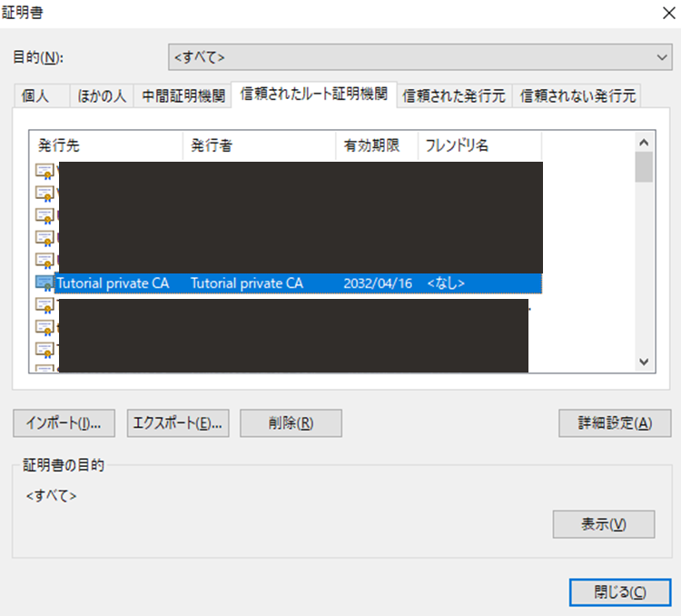Switch to the ほかの人 tab
681x616 pixels.
104,95
